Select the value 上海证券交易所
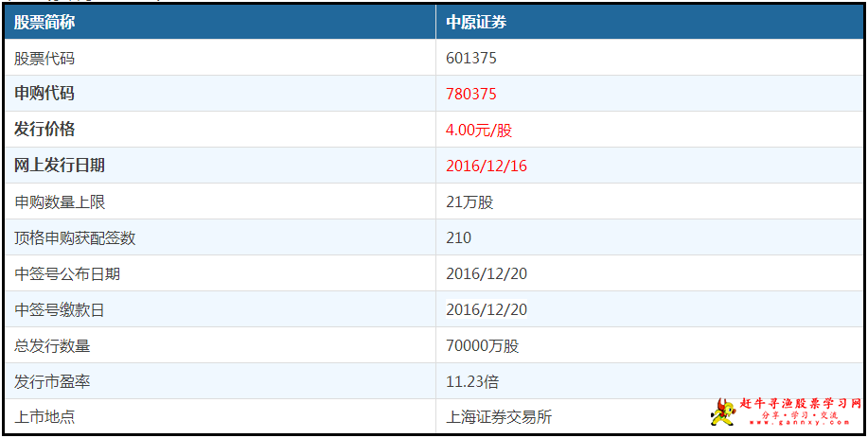868x438 pixels. [499, 417]
